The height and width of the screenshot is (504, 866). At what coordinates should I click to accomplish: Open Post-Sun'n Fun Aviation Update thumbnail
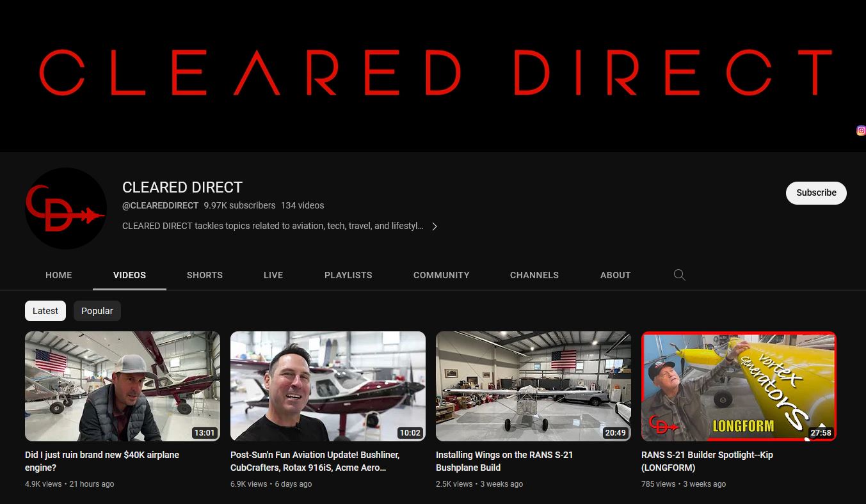(x=328, y=386)
